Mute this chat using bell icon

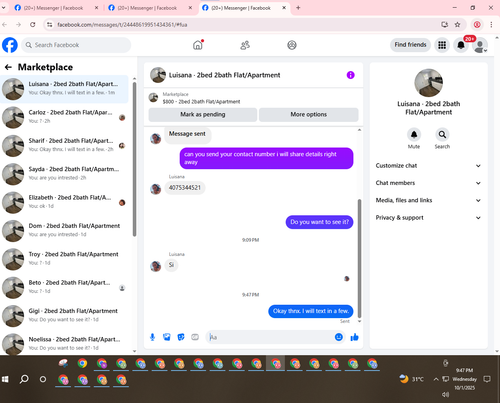(414, 135)
